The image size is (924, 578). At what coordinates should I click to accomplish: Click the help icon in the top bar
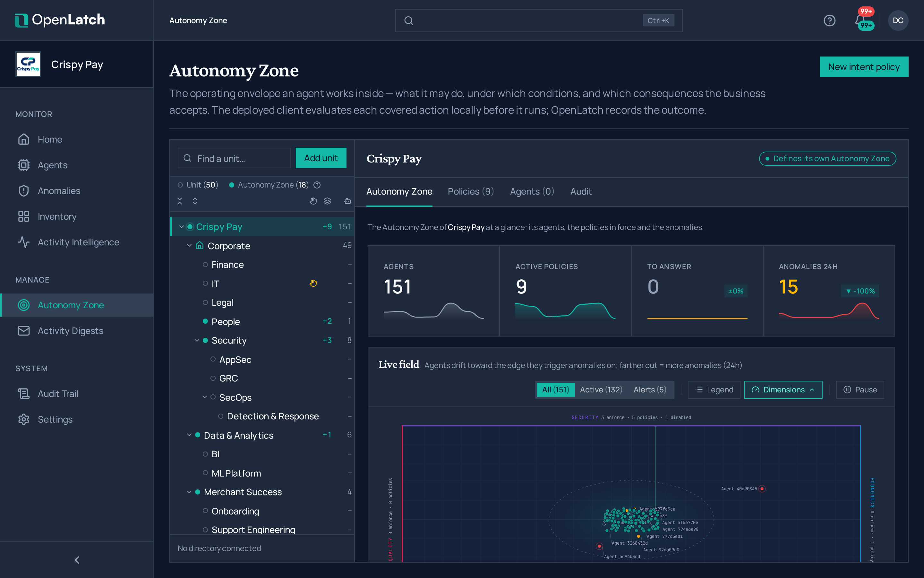[829, 20]
